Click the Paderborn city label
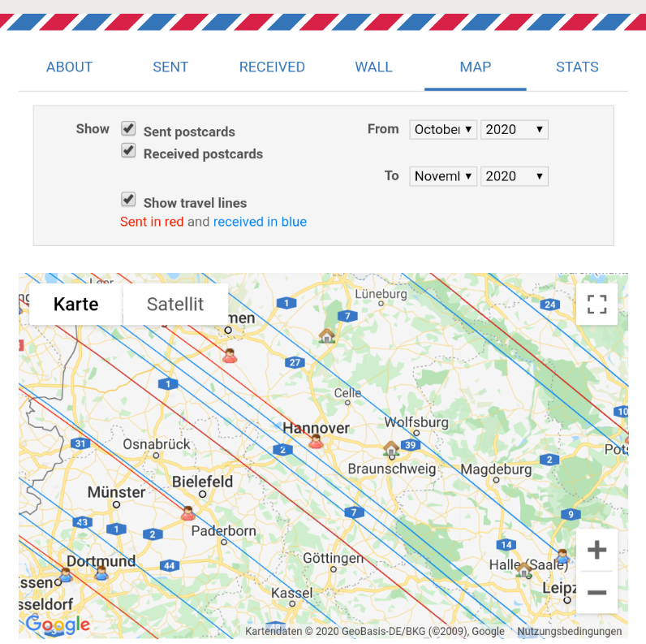 [x=224, y=530]
